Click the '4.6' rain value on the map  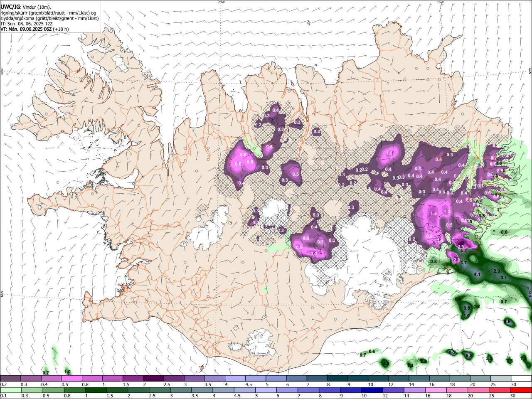tap(507, 322)
